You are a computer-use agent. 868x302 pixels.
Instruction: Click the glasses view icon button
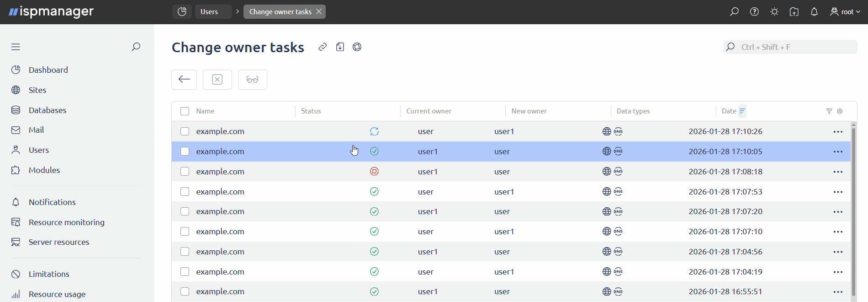(252, 80)
